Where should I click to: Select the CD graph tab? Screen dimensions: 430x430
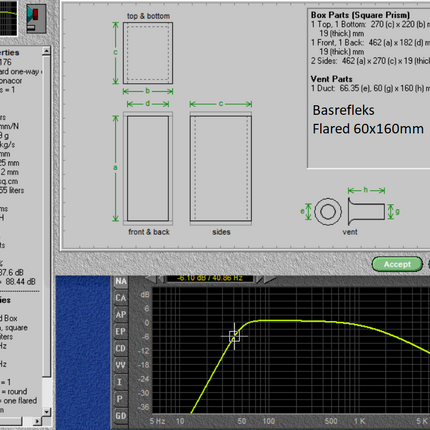(121, 348)
